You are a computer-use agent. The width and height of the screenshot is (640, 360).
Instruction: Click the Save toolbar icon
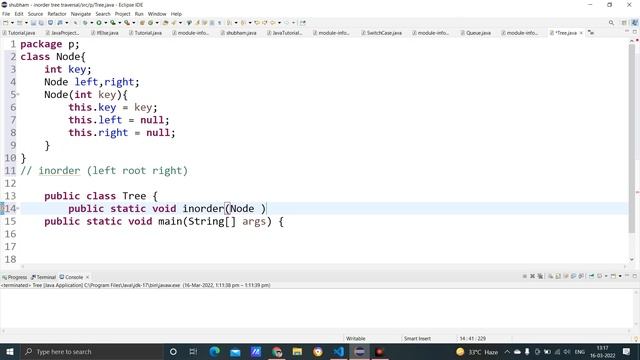coord(33,23)
